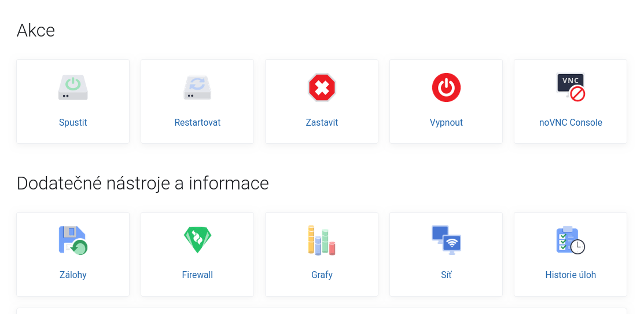This screenshot has width=644, height=314.
Task: Open the Grafy text link
Action: coord(322,275)
